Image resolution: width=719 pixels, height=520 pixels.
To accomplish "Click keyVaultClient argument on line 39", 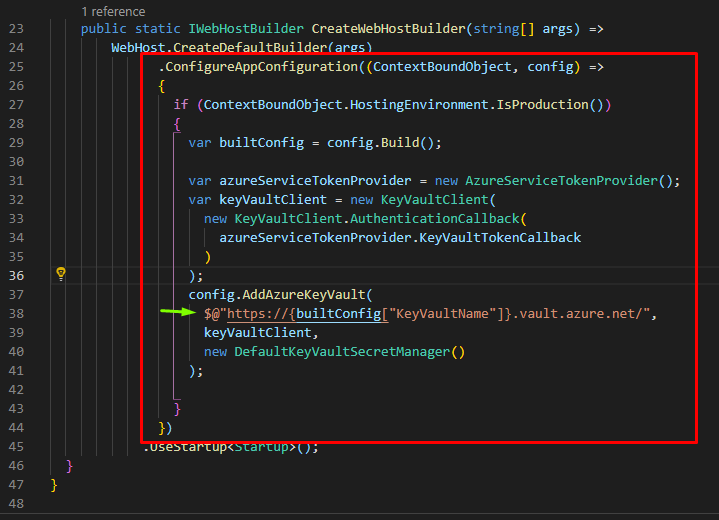I will point(258,333).
